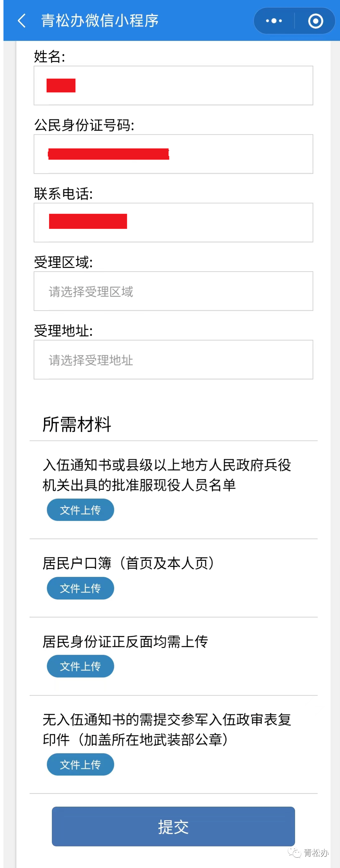Tap the 入伍通知书或县级以上 material description
Screen dimensions: 340x868
click(x=167, y=475)
